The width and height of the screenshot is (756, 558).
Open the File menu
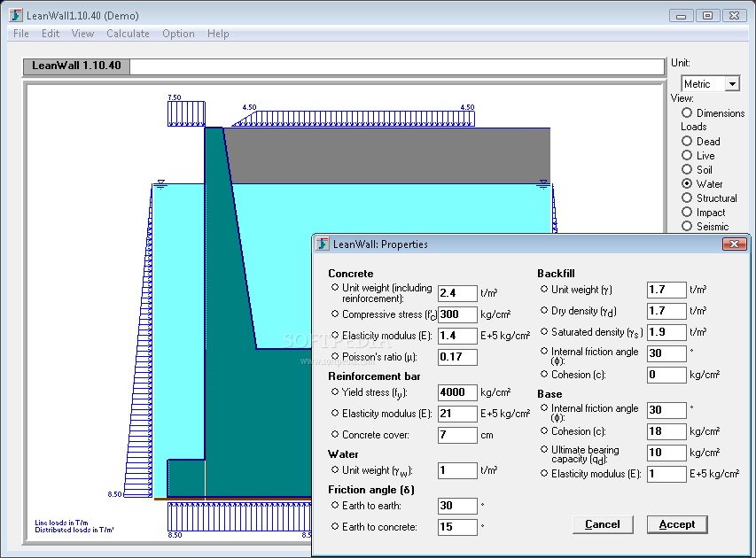(x=21, y=34)
